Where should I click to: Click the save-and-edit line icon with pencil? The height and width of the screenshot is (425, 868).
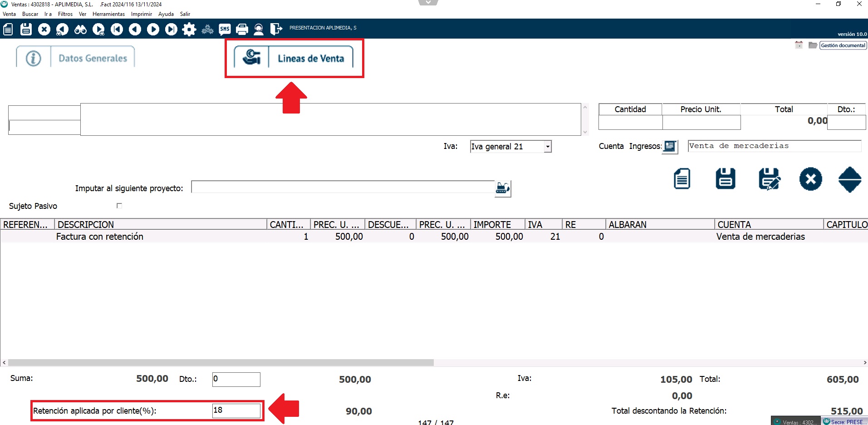[769, 179]
